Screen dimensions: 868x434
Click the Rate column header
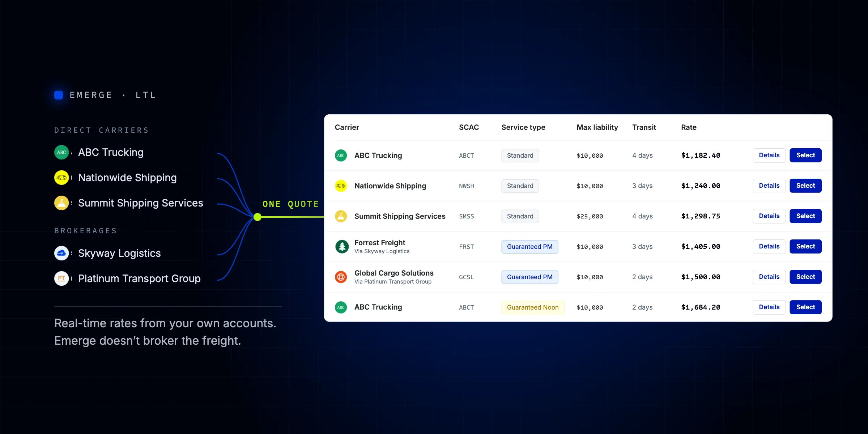click(x=689, y=127)
